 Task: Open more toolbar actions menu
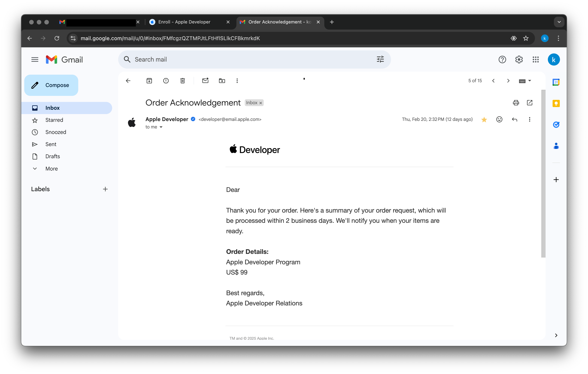237,81
